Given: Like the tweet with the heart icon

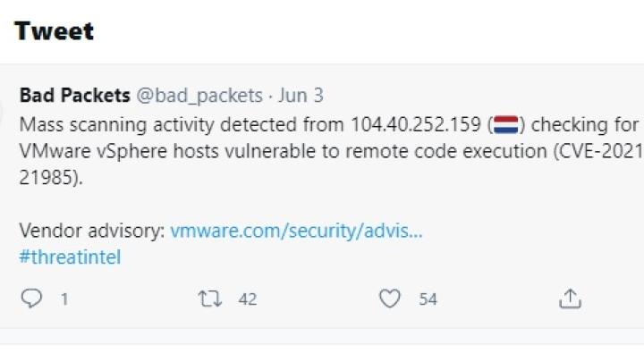Looking at the screenshot, I should click(x=389, y=299).
